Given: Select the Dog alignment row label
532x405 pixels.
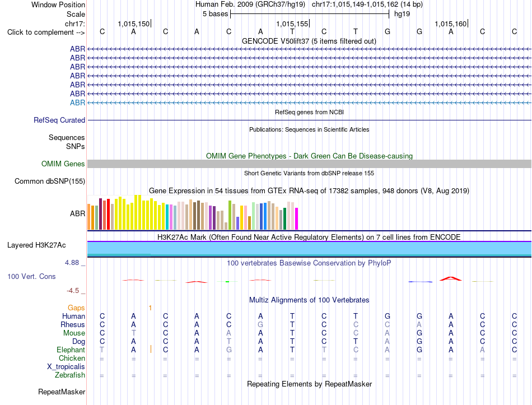Looking at the screenshot, I should click(78, 342).
